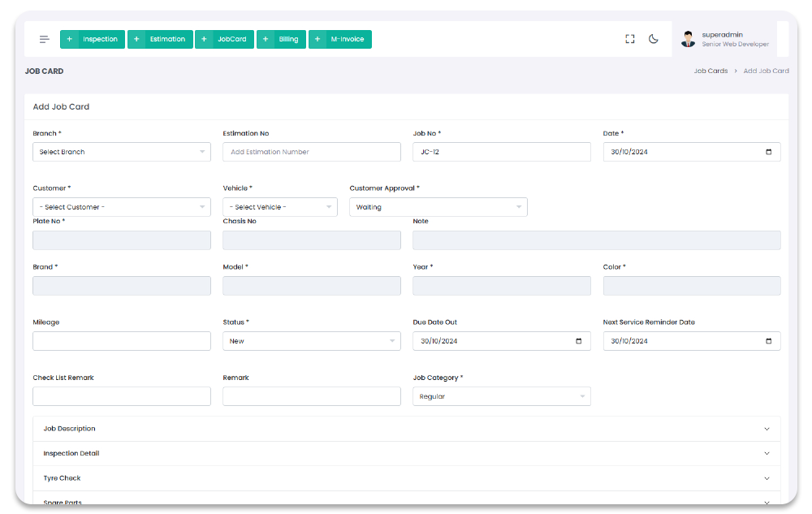Open calendar icon for Due Date Out
Image resolution: width=812 pixels, height=514 pixels.
coord(578,341)
